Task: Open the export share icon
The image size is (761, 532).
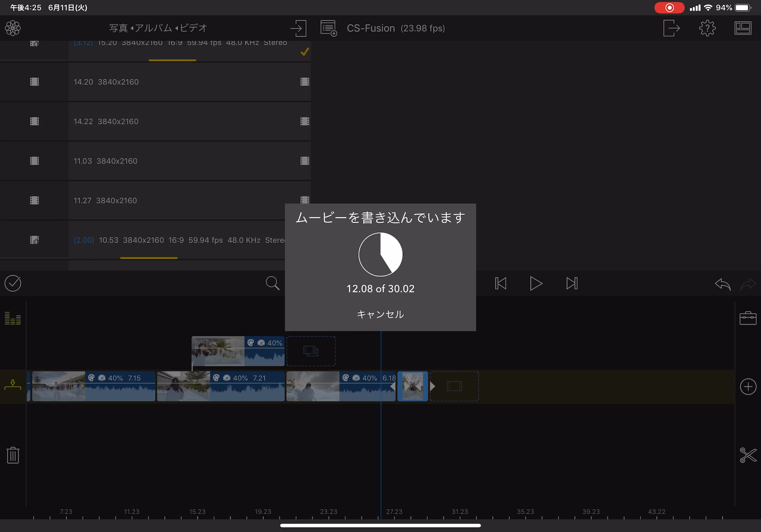Action: point(671,28)
